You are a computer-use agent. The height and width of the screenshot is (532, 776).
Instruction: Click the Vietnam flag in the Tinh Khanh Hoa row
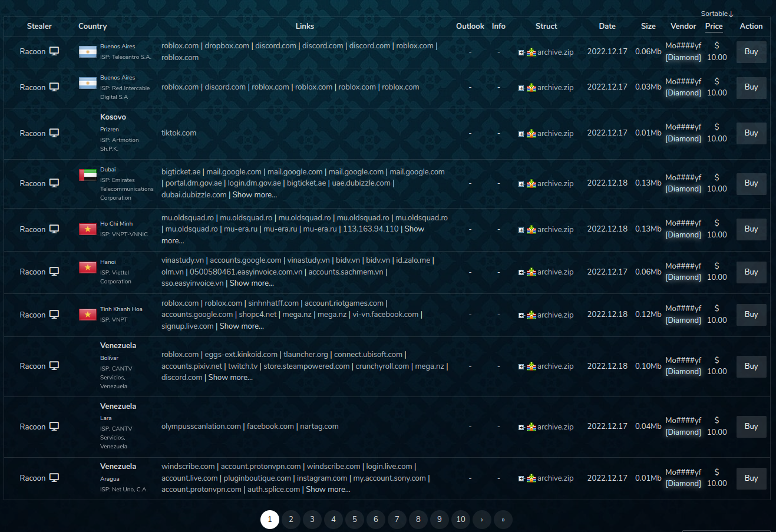pos(87,314)
